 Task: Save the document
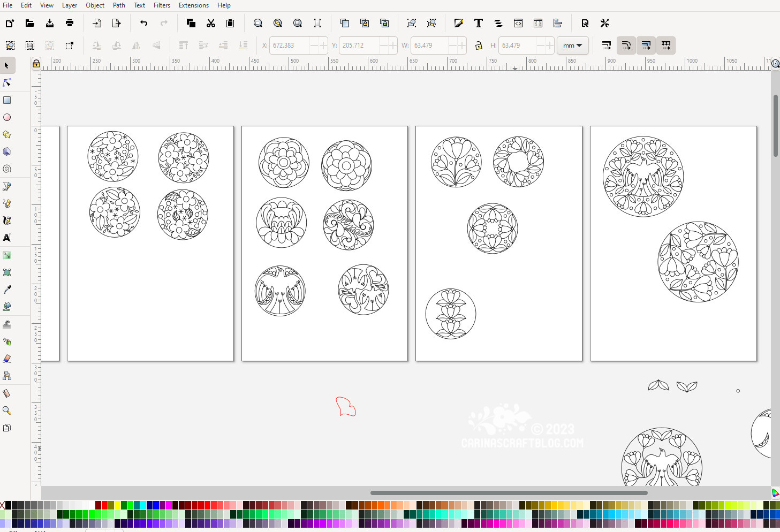[50, 23]
